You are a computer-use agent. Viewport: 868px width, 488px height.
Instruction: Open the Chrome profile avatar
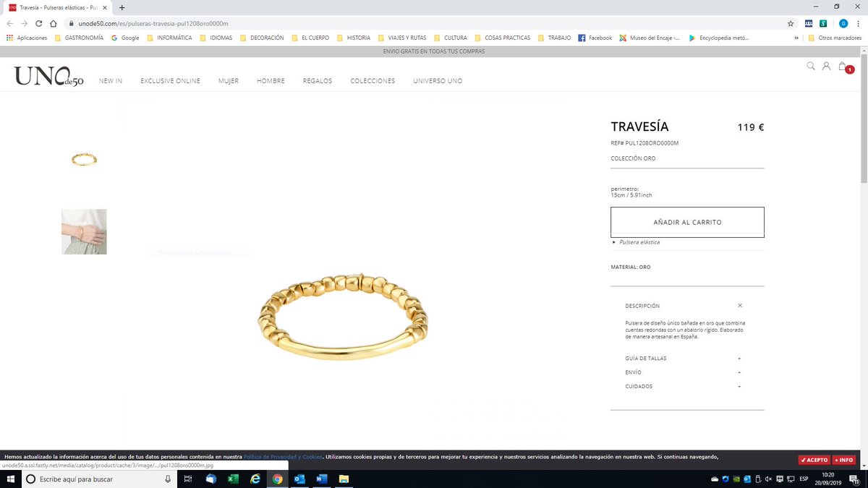[x=843, y=23]
